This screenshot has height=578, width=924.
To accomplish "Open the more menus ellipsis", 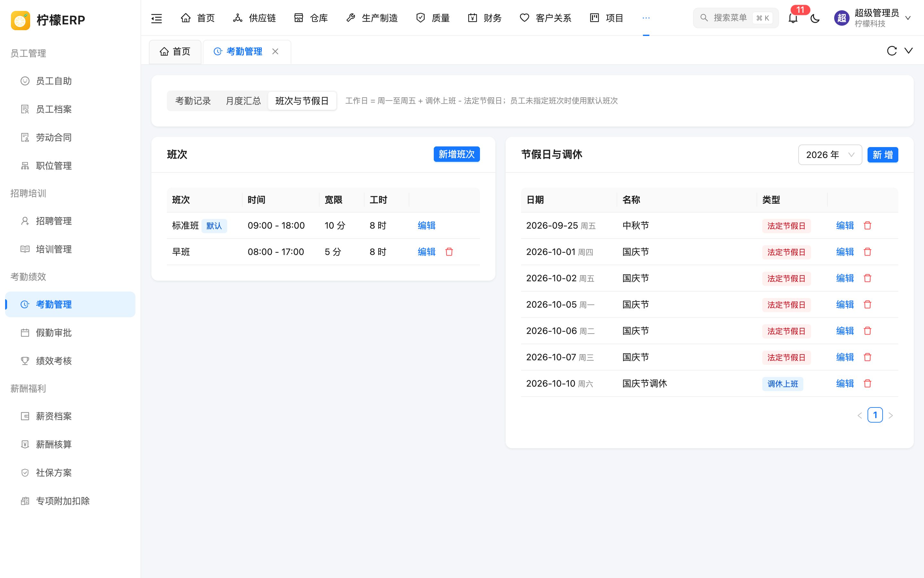I will click(646, 18).
